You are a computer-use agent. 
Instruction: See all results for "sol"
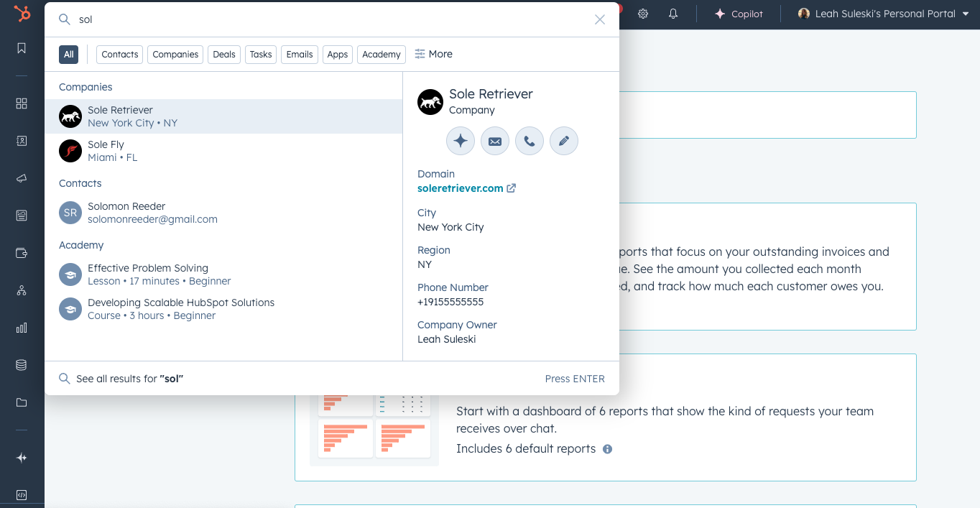pyautogui.click(x=130, y=379)
